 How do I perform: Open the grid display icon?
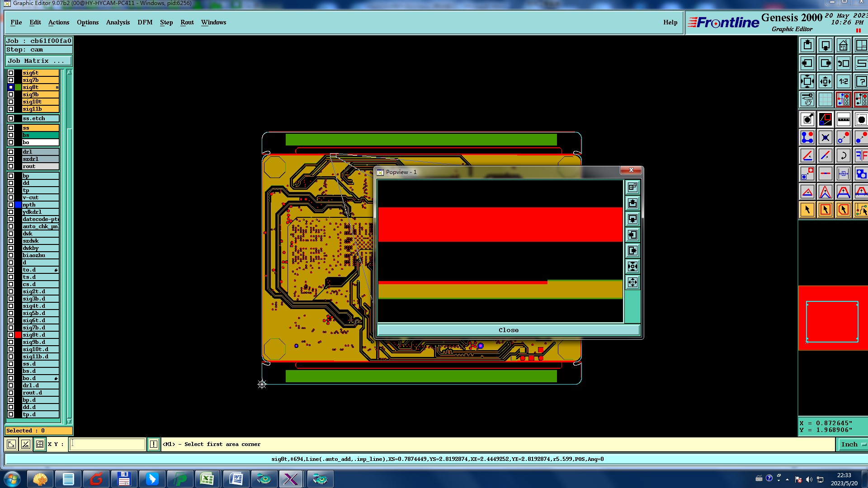tap(825, 99)
